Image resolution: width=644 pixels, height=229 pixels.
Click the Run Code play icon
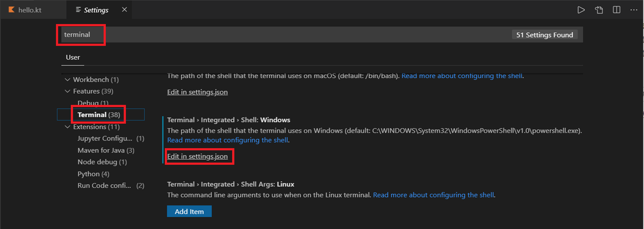tap(581, 10)
